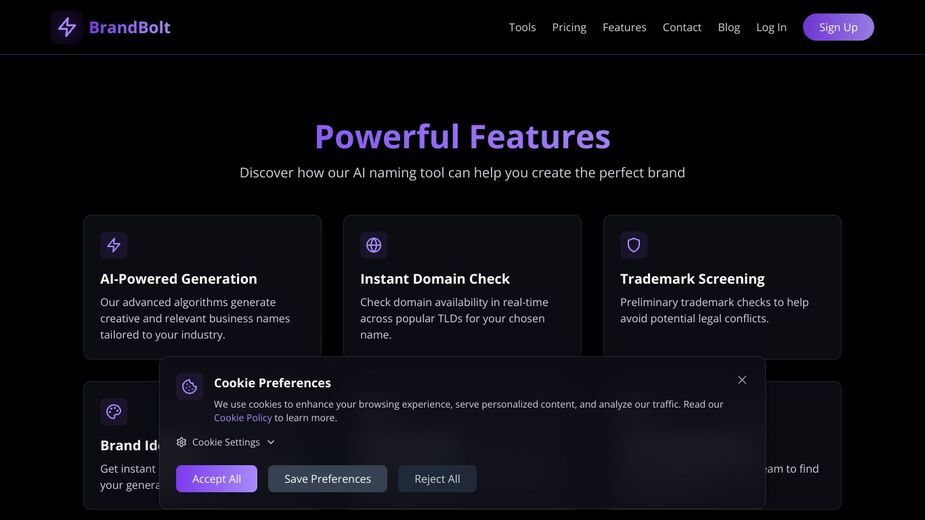Click the Trademark Screening shield icon
This screenshot has width=925, height=520.
pos(634,245)
